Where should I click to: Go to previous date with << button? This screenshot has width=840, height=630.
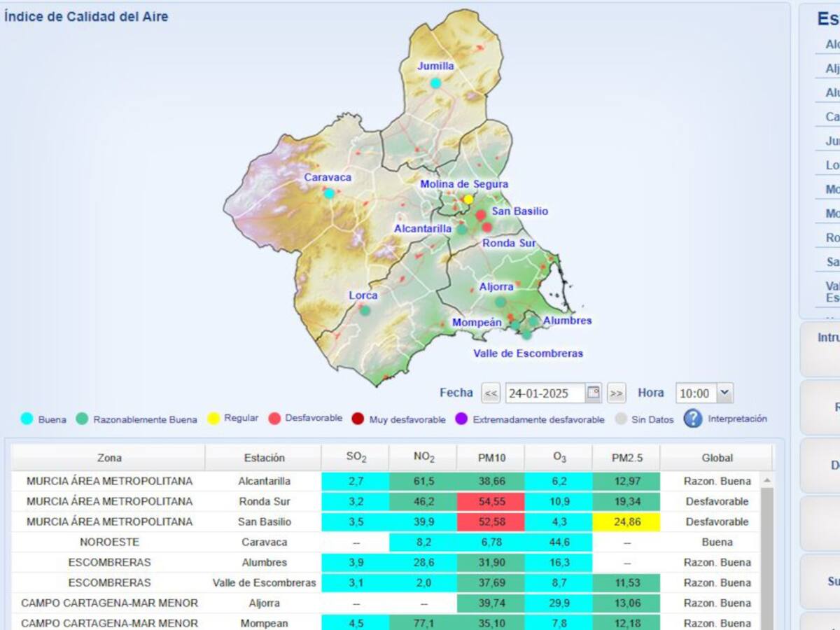[491, 393]
